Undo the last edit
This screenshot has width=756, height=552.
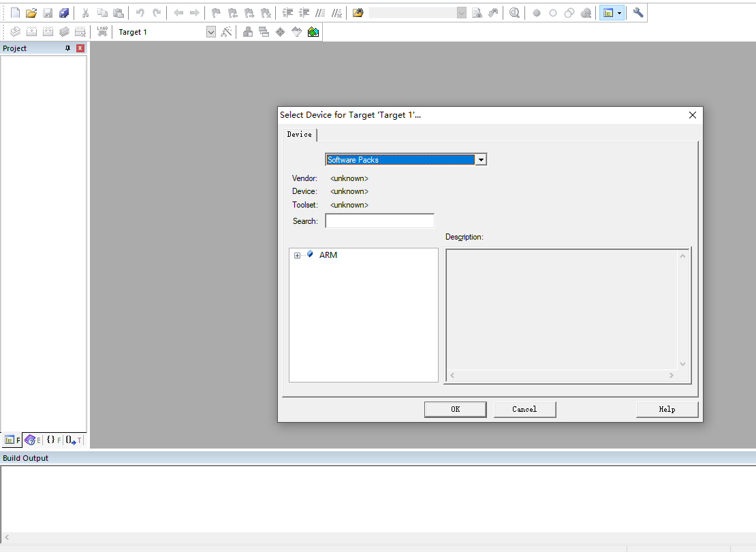click(x=140, y=13)
